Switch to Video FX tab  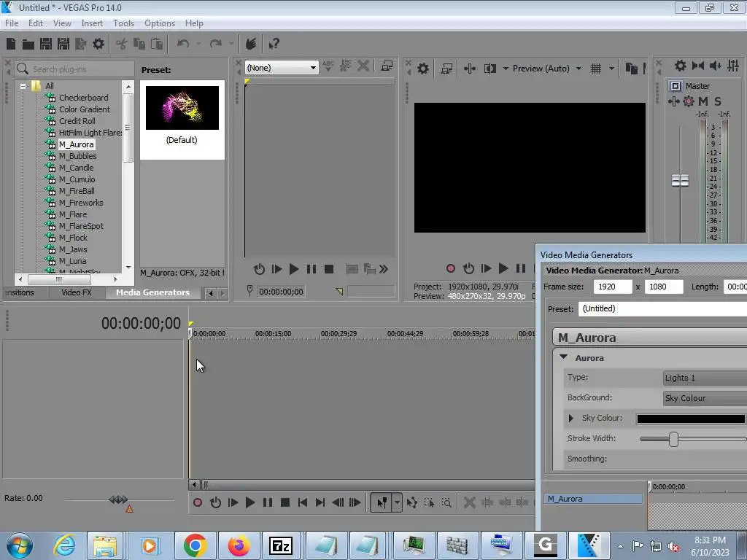tap(76, 292)
